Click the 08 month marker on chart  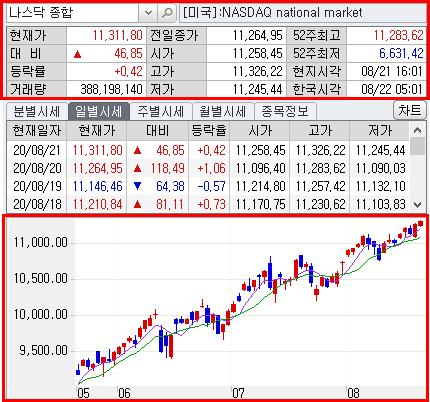click(x=353, y=393)
